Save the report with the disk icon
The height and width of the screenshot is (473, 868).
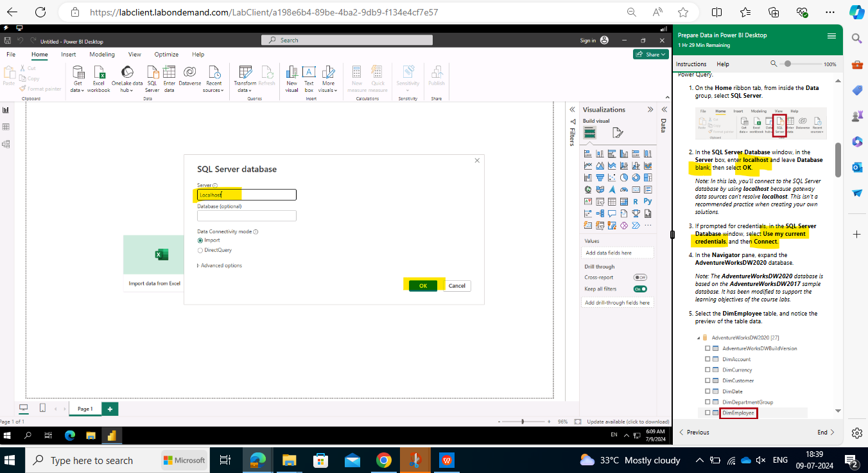(x=8, y=40)
